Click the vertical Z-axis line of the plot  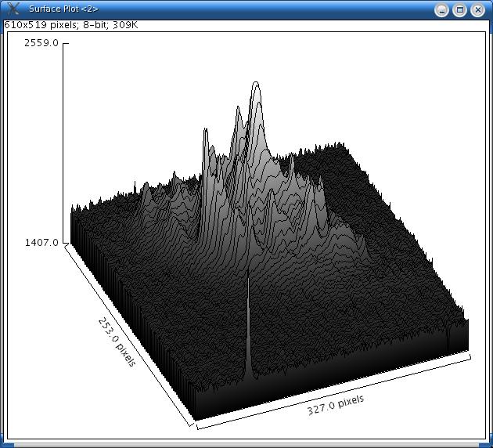click(63, 141)
